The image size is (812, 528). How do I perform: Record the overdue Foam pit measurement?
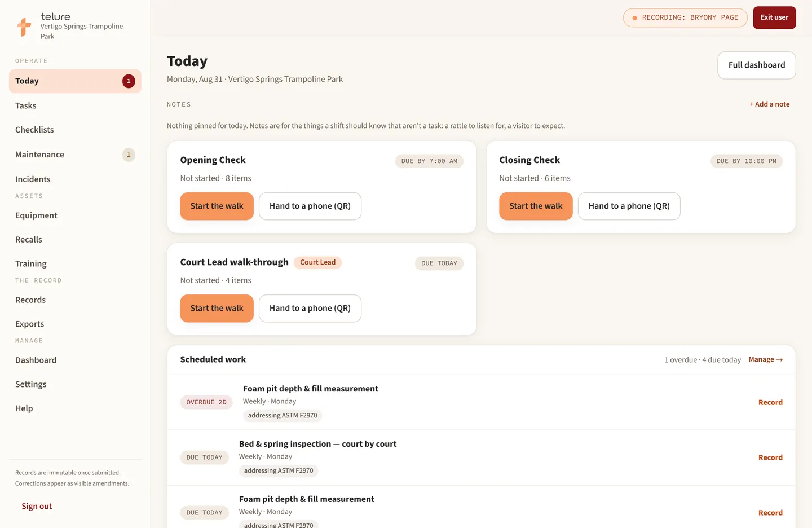coord(770,403)
